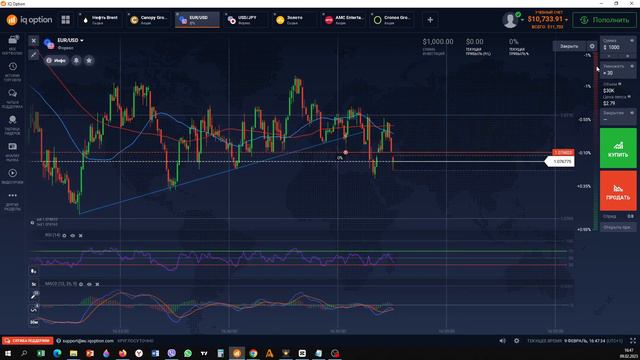Open the multi-chart grid layout icon
This screenshot has height=360, width=640.
pos(66,20)
